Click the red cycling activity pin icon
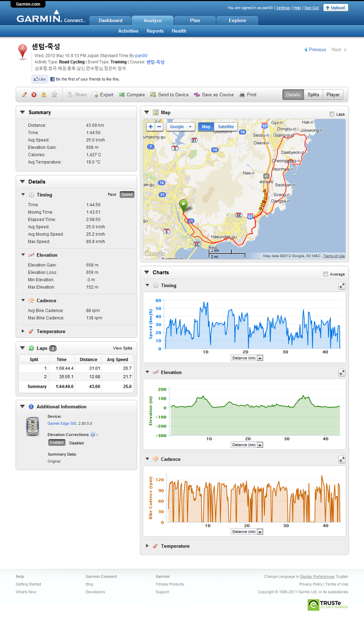This screenshot has width=364, height=623. (22, 52)
